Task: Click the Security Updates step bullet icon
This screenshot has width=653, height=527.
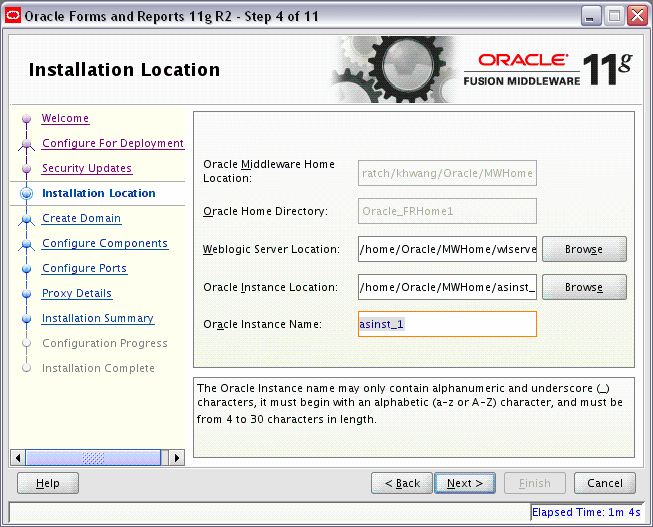Action: point(27,169)
